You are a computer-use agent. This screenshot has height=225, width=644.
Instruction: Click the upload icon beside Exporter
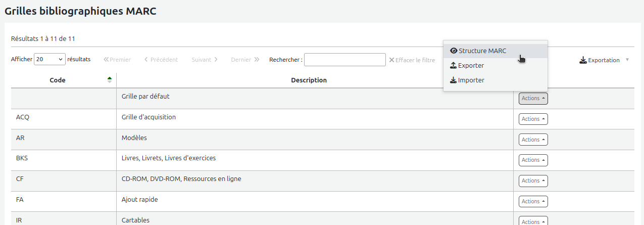click(x=454, y=66)
